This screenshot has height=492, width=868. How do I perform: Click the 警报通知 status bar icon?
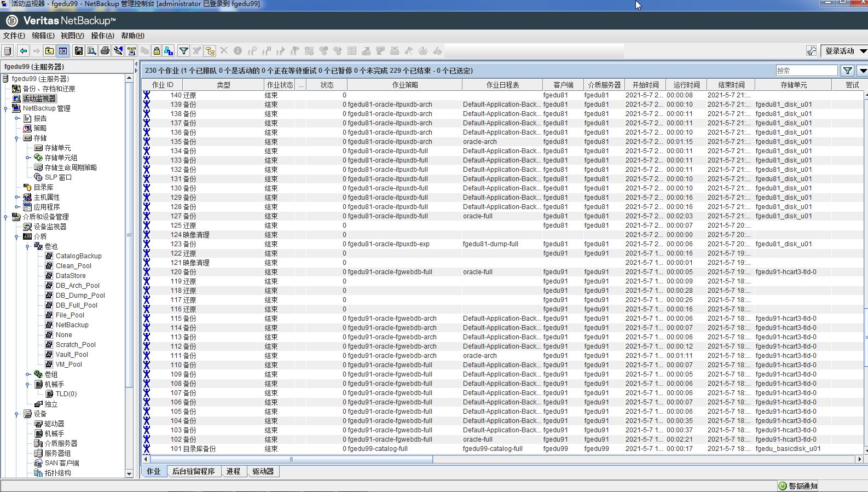coord(783,485)
